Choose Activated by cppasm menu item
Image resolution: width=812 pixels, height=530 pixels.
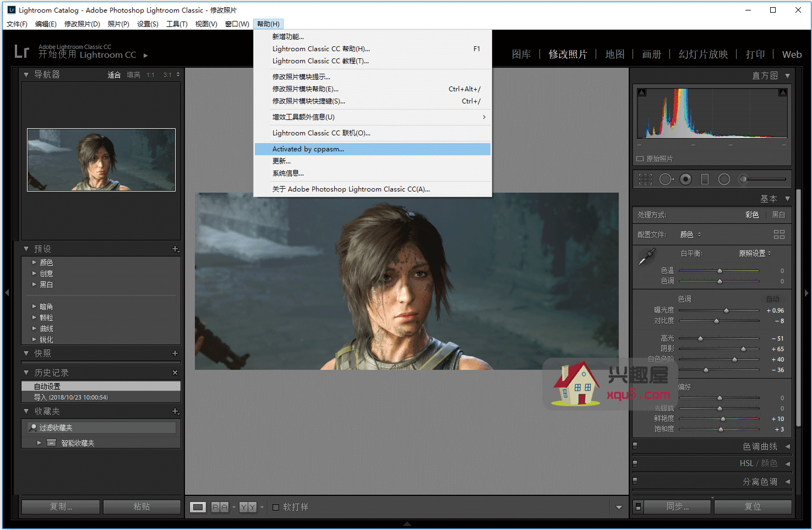[373, 149]
